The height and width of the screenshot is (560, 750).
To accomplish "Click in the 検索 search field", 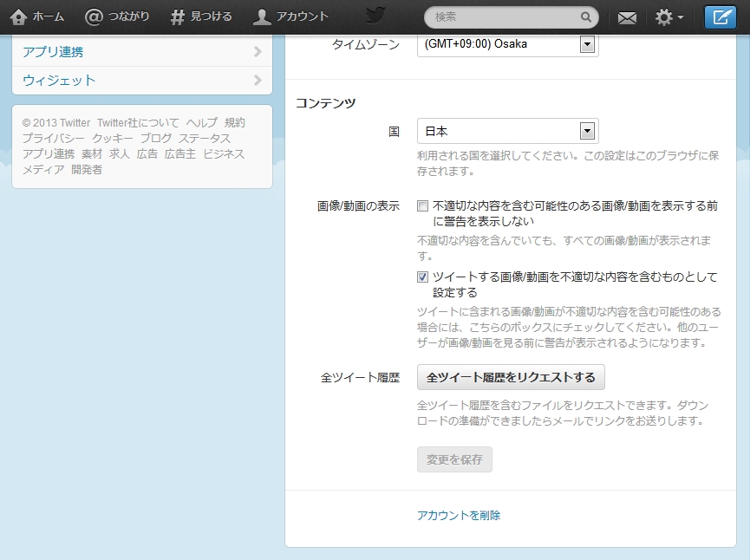I will tap(512, 17).
